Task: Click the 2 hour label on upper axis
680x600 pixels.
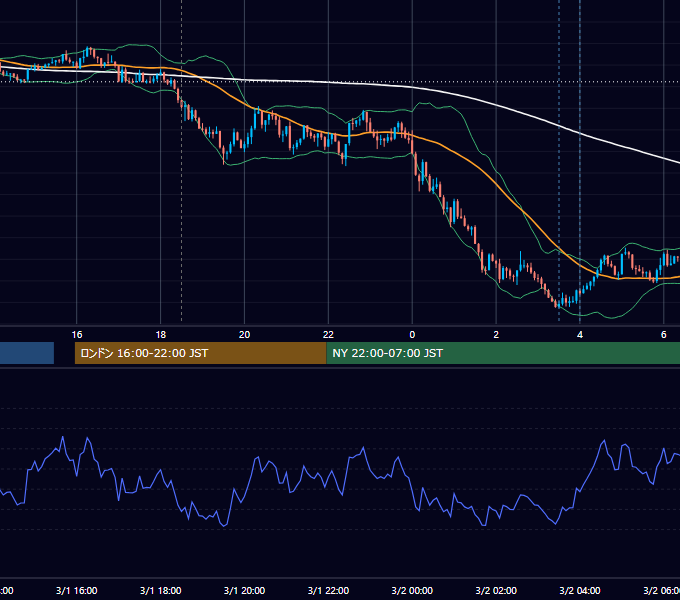Action: tap(496, 335)
